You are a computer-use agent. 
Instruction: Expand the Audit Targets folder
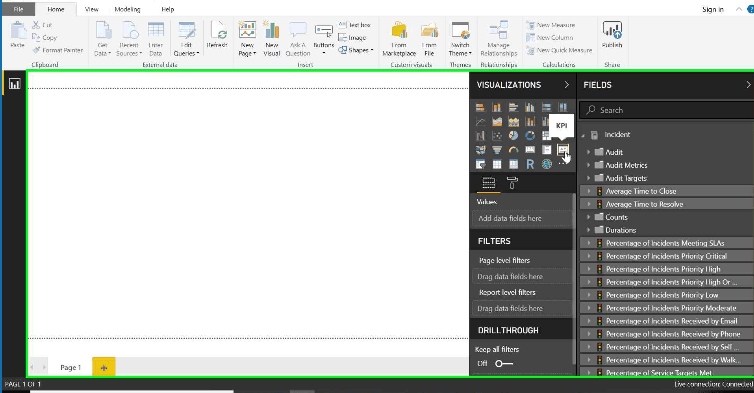(x=588, y=178)
